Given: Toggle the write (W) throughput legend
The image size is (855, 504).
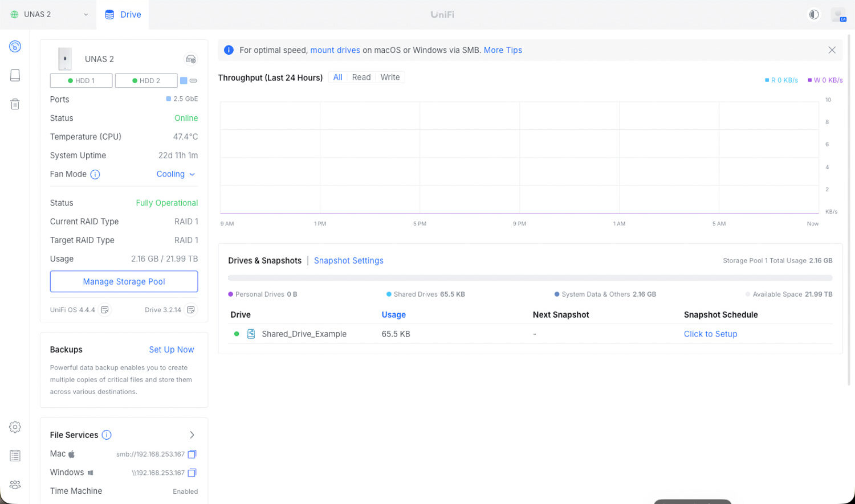Looking at the screenshot, I should 825,80.
